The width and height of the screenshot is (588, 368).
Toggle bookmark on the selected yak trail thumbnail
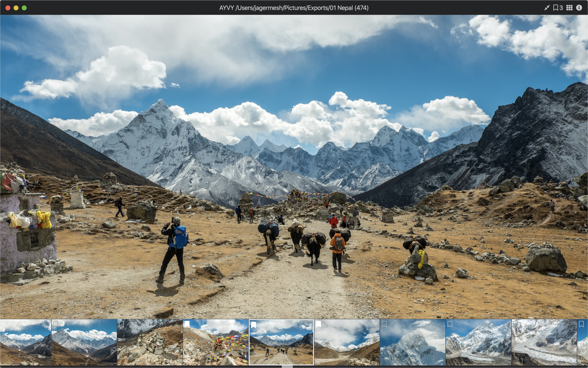click(x=253, y=325)
